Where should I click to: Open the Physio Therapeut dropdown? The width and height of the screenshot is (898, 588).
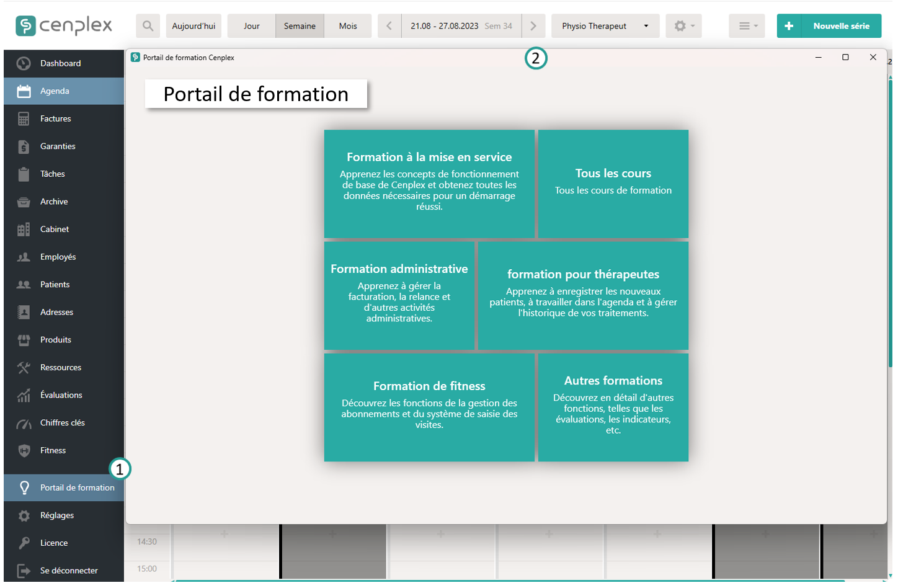(605, 26)
